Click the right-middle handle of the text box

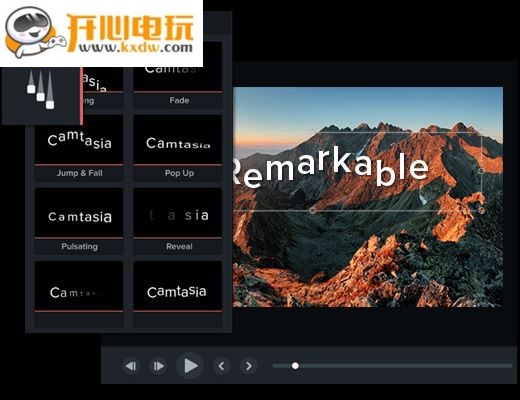(481, 171)
